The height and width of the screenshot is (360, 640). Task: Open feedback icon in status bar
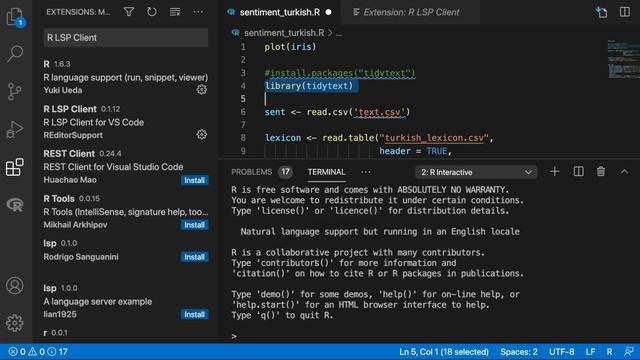click(x=629, y=351)
